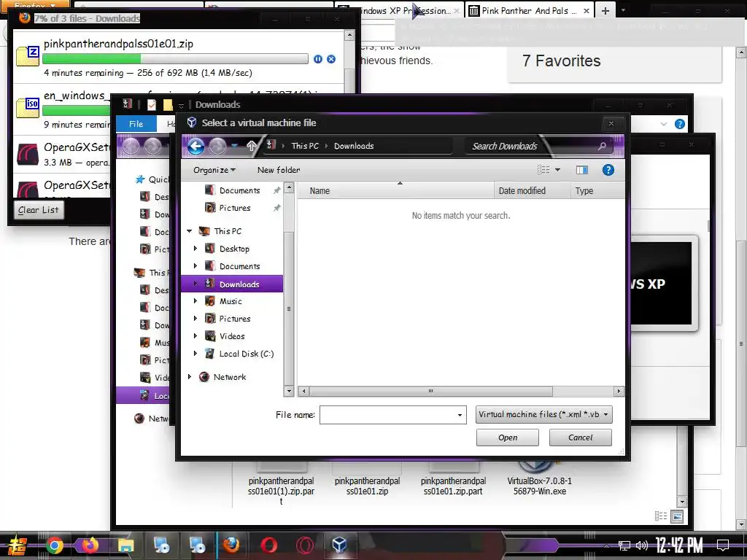This screenshot has height=560, width=747.
Task: Expand the Videos tree node
Action: pos(196,335)
